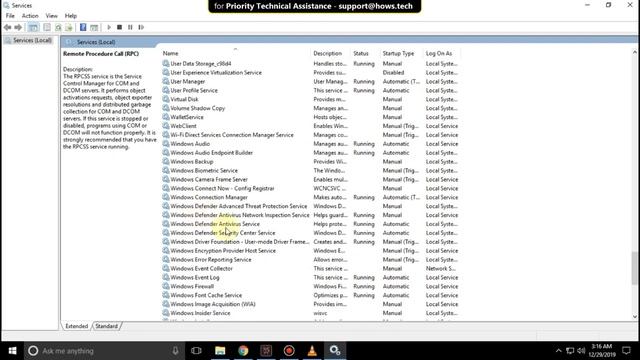640x360 pixels.
Task: Select the User Manager service
Action: [310, 82]
